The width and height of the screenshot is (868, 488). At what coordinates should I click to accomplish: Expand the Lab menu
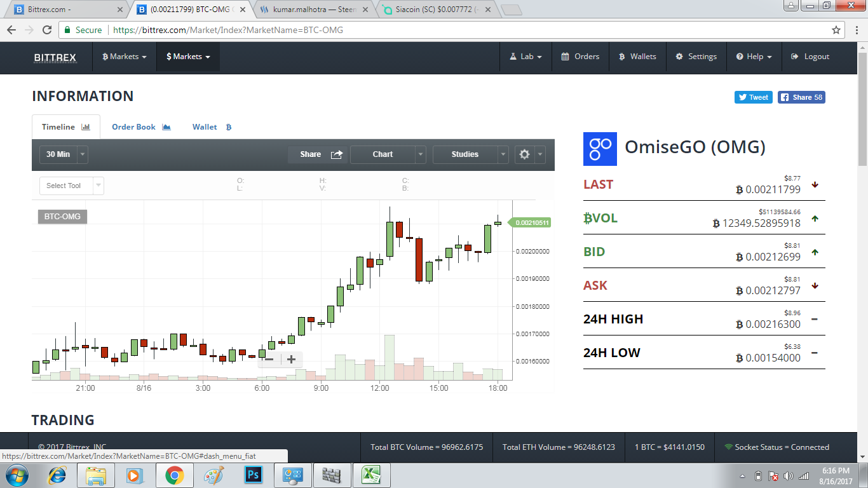(x=526, y=57)
